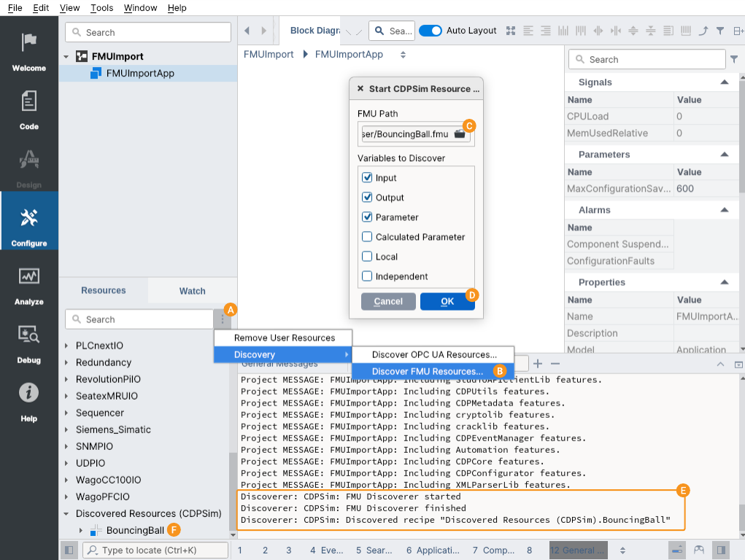This screenshot has width=745, height=560.
Task: Check the Local variable checkbox
Action: [x=367, y=257]
